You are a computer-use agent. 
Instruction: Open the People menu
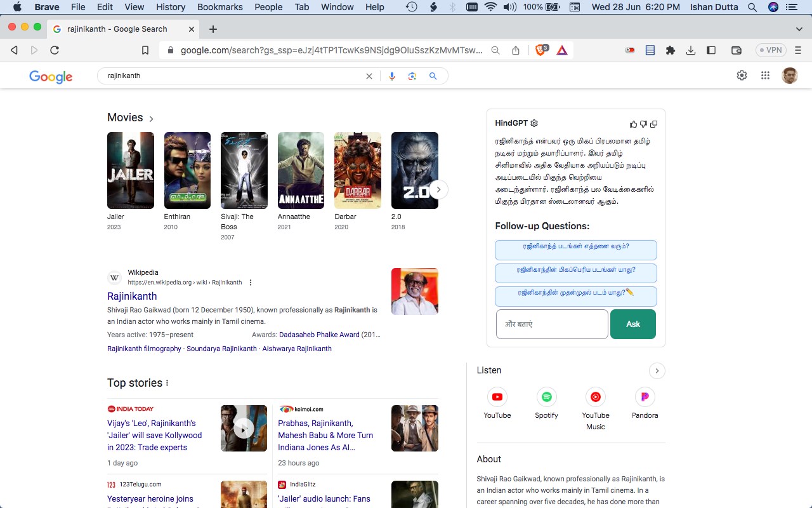click(x=269, y=7)
